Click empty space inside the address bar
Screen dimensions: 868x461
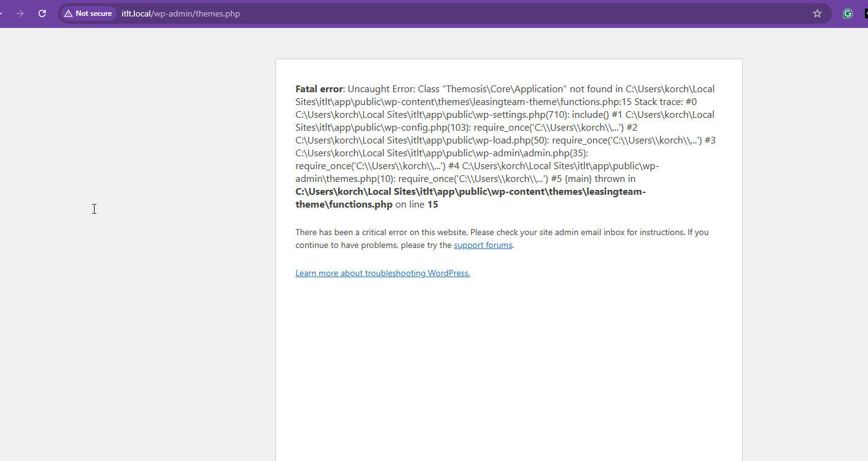point(488,13)
